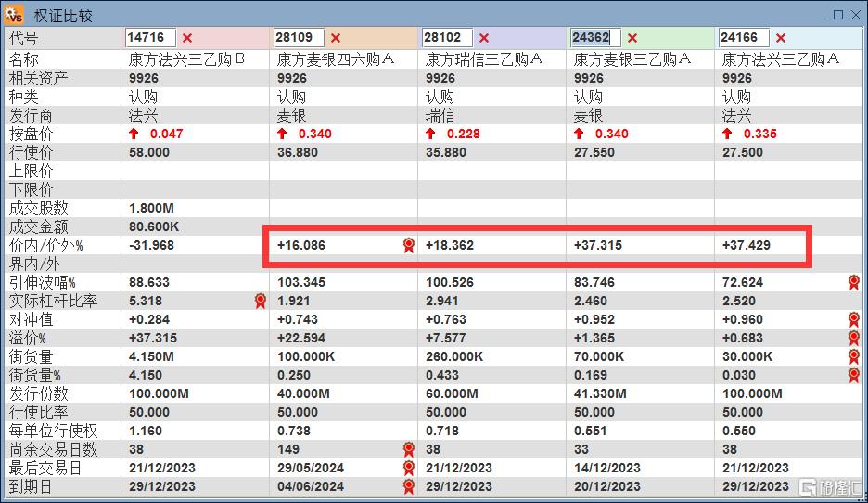Click the red ribbon badge beside 0.030
This screenshot has height=503, width=868.
[x=853, y=375]
